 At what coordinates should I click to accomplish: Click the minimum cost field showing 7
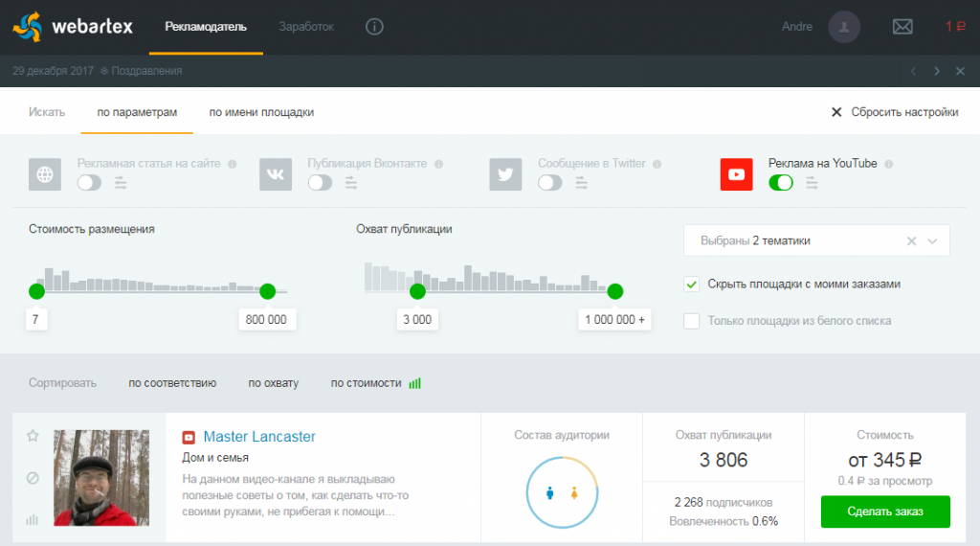36,320
